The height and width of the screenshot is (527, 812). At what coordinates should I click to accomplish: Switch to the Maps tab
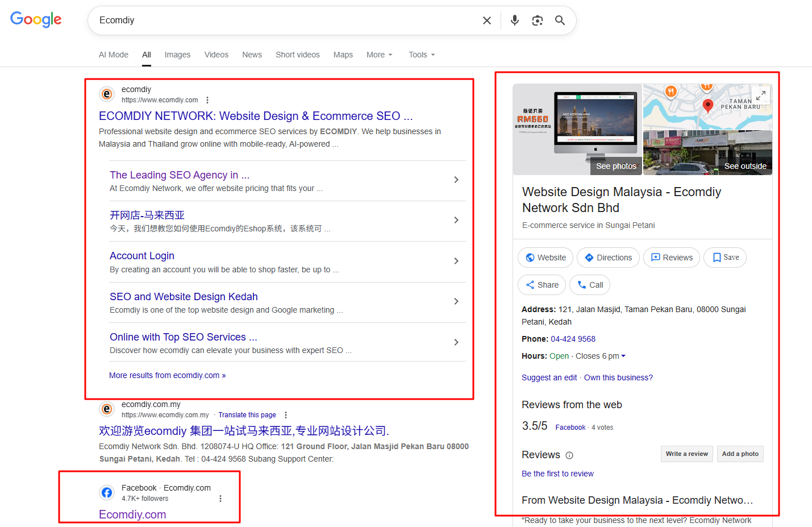coord(343,55)
